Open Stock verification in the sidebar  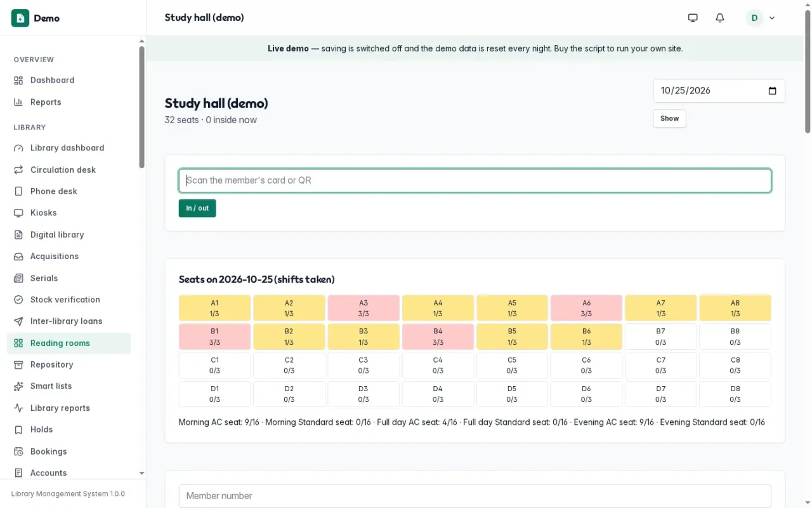(69, 300)
